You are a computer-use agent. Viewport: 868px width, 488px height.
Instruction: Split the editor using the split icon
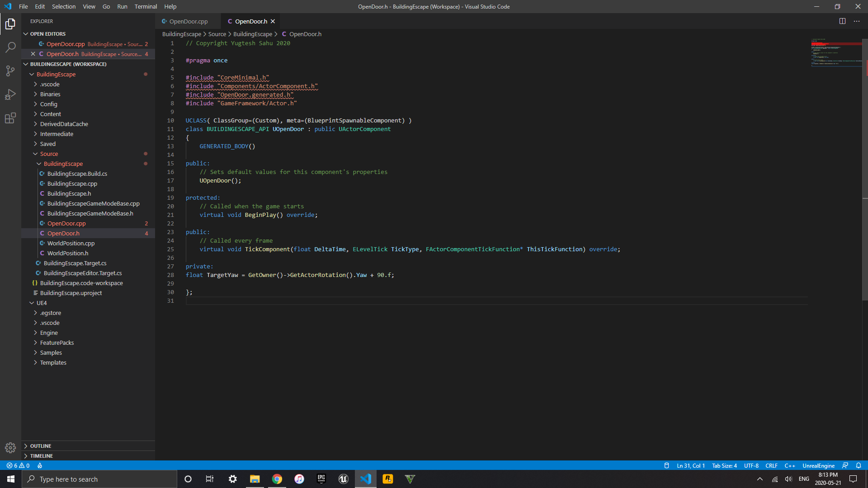pyautogui.click(x=843, y=21)
